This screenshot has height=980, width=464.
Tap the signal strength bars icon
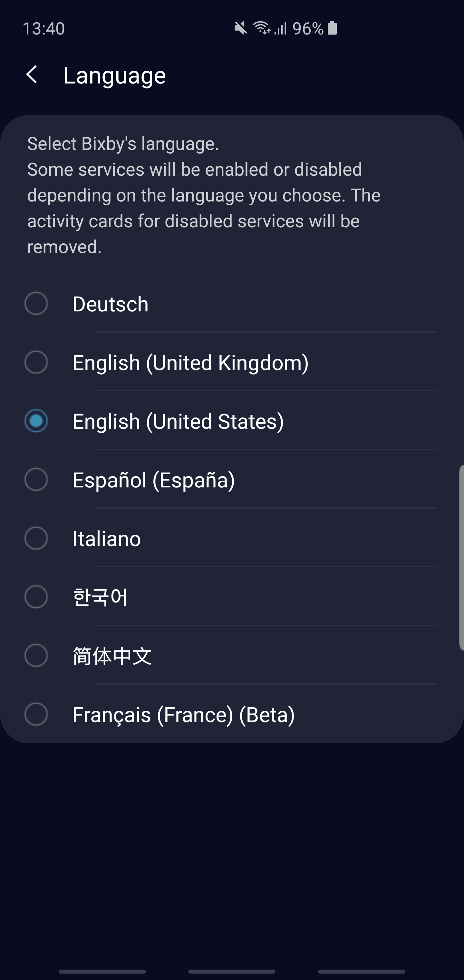281,28
